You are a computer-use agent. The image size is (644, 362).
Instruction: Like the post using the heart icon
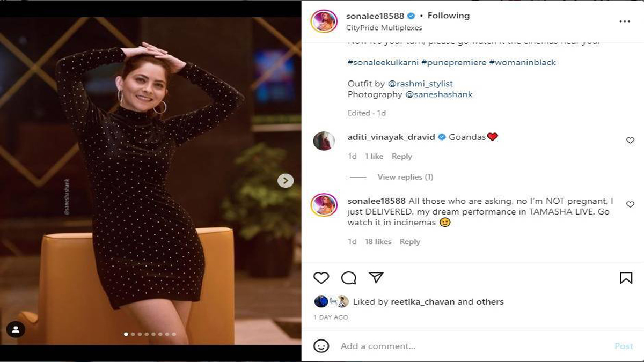click(321, 278)
